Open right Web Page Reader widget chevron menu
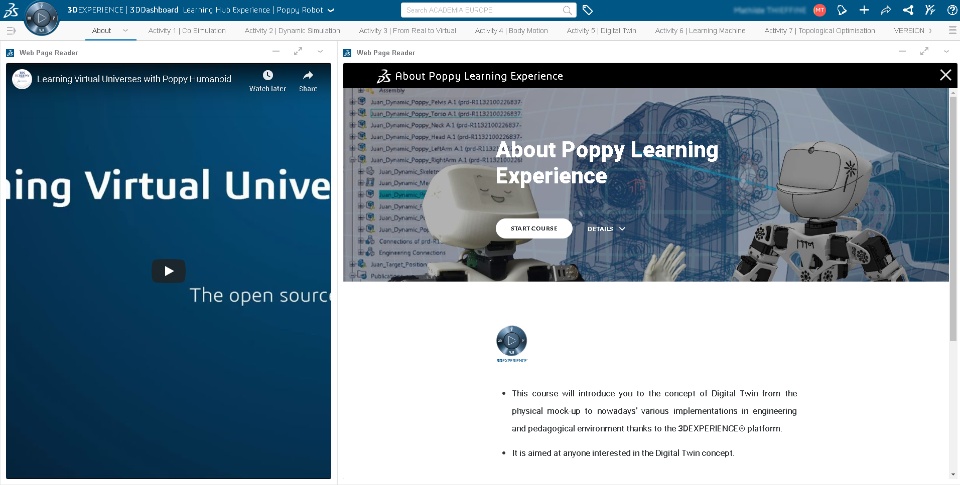Viewport: 960px width, 485px height. pos(946,52)
